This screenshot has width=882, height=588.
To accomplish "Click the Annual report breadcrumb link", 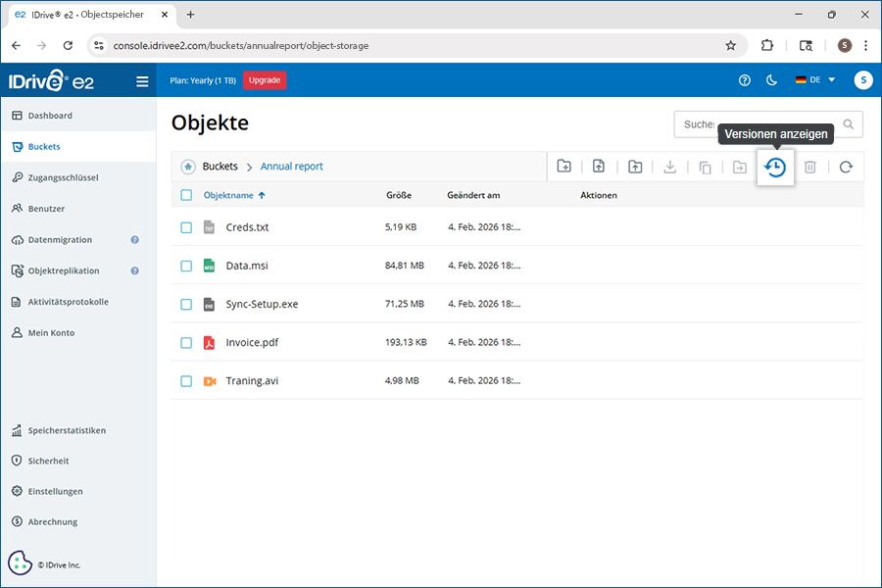I will tap(291, 167).
